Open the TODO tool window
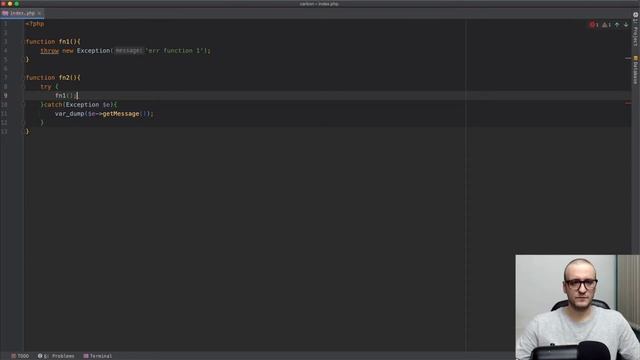Viewport: 640px width, 360px height. [20, 356]
